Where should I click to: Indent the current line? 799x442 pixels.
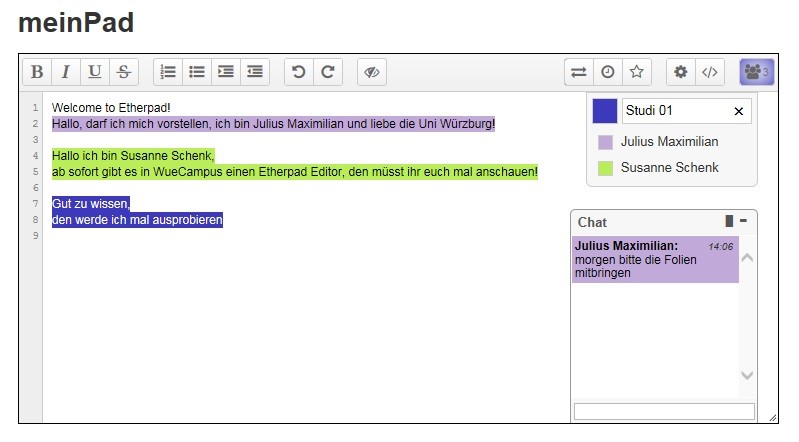(x=226, y=72)
